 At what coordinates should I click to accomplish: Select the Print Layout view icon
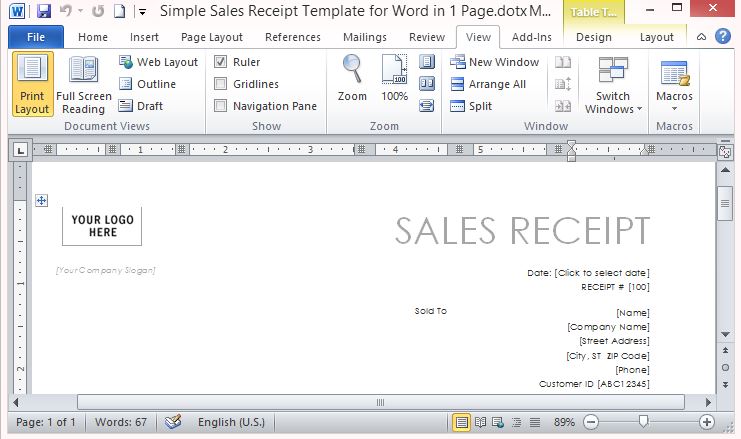pyautogui.click(x=32, y=85)
